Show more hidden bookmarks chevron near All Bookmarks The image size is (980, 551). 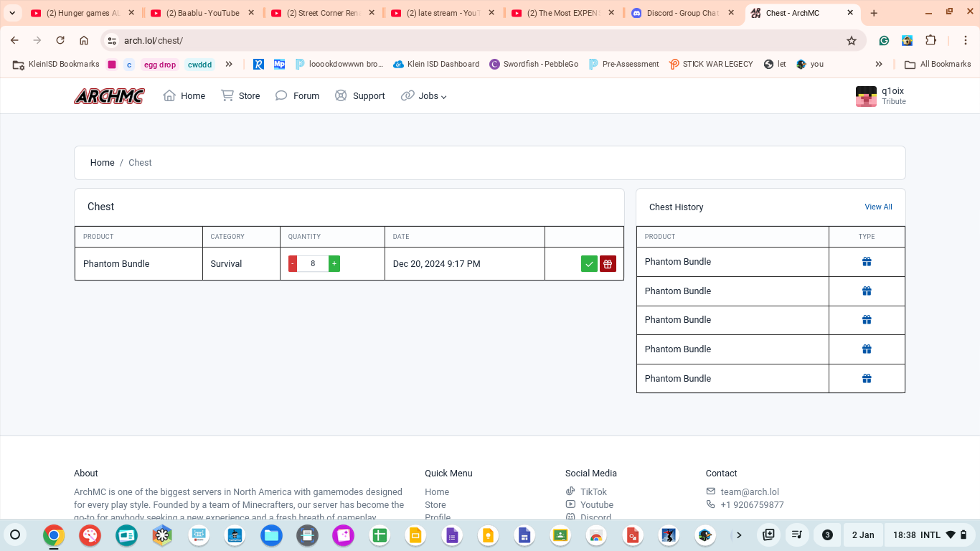879,64
